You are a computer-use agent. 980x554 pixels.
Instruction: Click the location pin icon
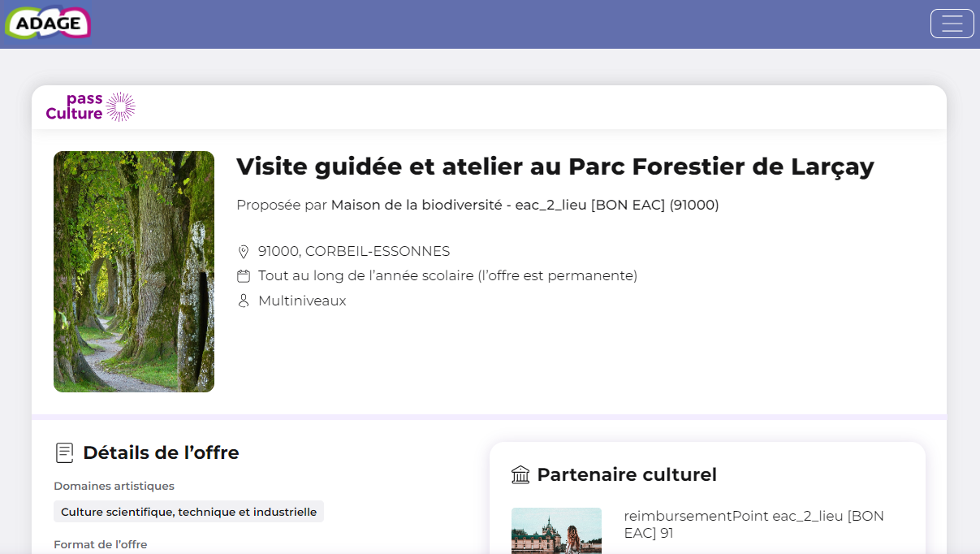pyautogui.click(x=243, y=252)
